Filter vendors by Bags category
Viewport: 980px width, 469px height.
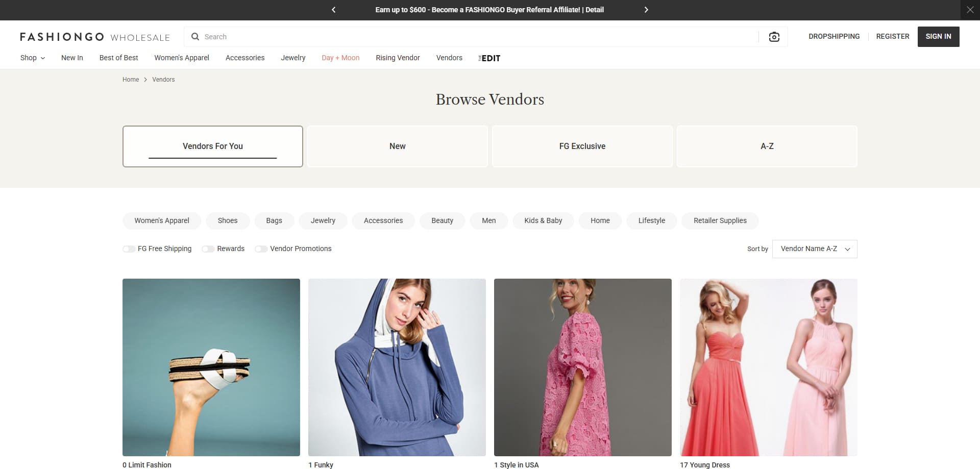pyautogui.click(x=274, y=220)
